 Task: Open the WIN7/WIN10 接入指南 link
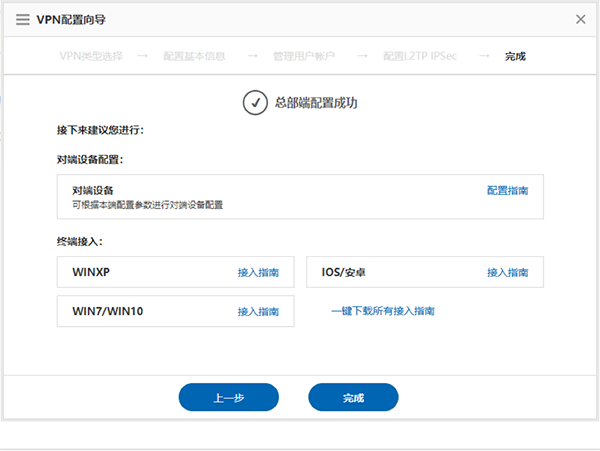258,311
